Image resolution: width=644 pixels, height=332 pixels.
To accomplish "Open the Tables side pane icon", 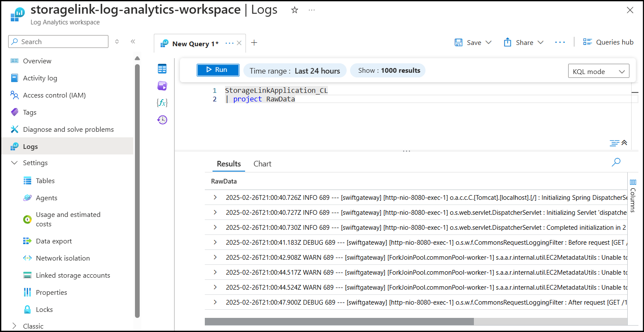I will tap(162, 69).
